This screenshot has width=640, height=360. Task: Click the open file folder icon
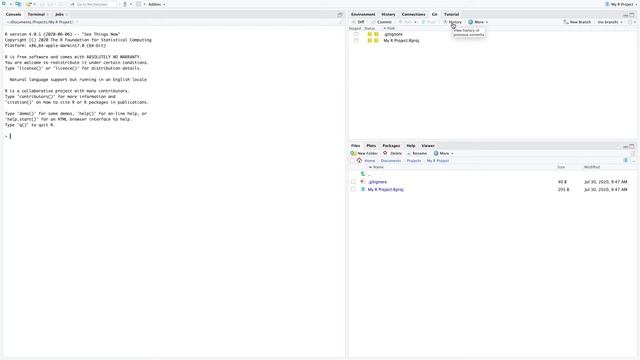pyautogui.click(x=29, y=4)
